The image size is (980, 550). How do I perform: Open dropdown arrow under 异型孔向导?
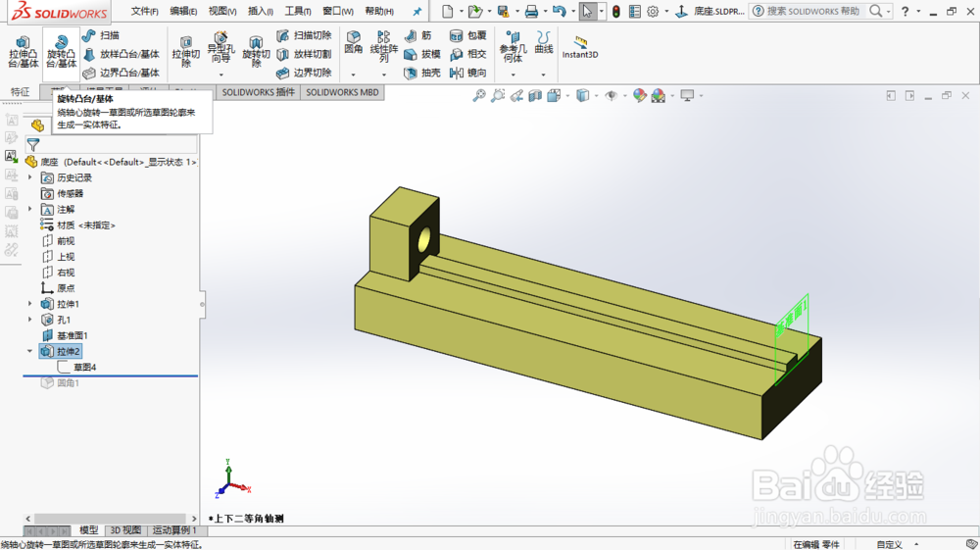point(220,75)
